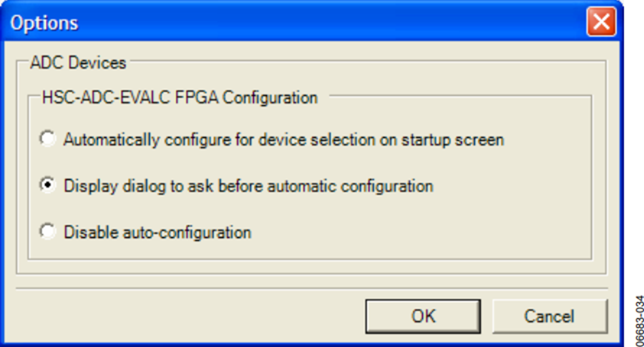644x347 pixels.
Task: Turn off auto-configuration of the FPGA
Action: [x=48, y=231]
